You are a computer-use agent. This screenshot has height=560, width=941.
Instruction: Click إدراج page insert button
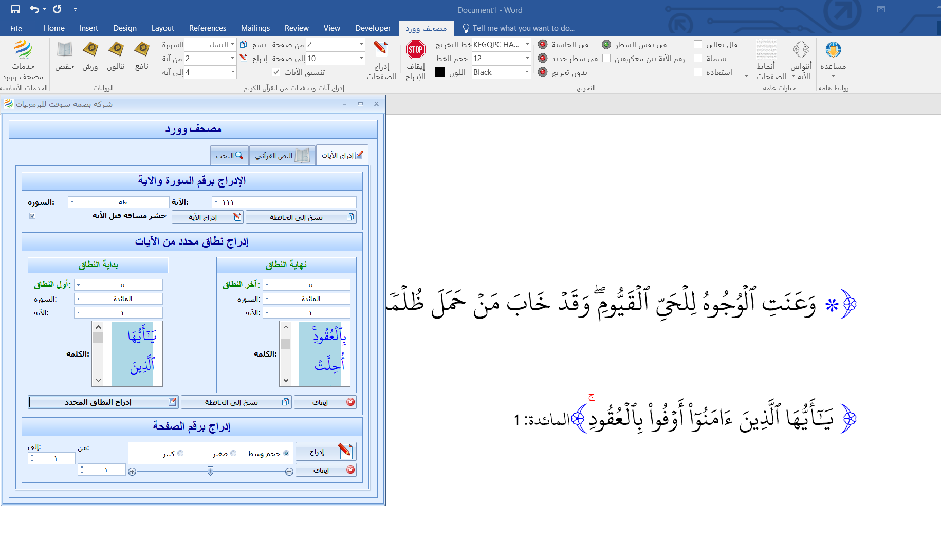click(326, 452)
